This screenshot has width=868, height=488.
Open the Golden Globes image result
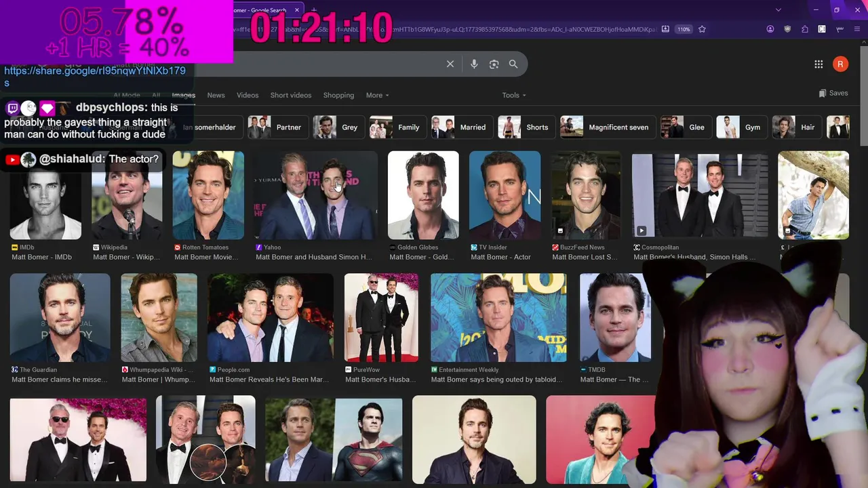(x=423, y=195)
